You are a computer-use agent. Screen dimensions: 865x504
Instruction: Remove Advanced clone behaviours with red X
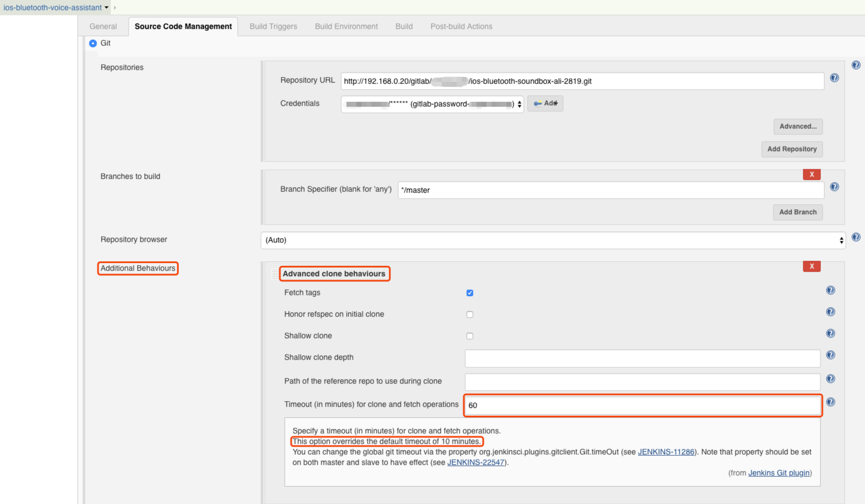tap(811, 266)
